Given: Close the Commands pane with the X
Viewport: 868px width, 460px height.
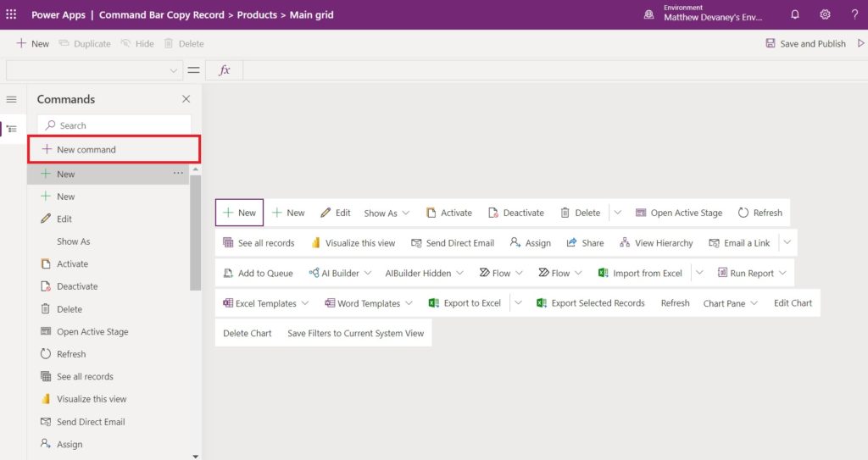Looking at the screenshot, I should click(x=186, y=99).
